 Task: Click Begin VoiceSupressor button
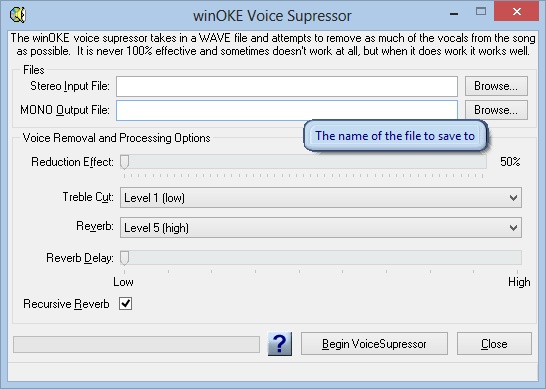click(x=374, y=344)
